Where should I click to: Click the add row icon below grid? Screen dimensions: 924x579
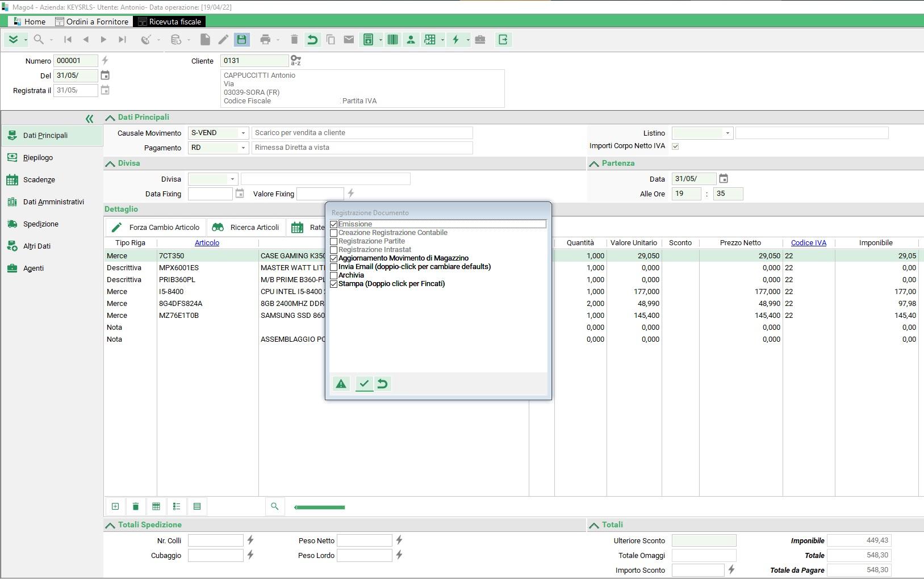(x=115, y=506)
